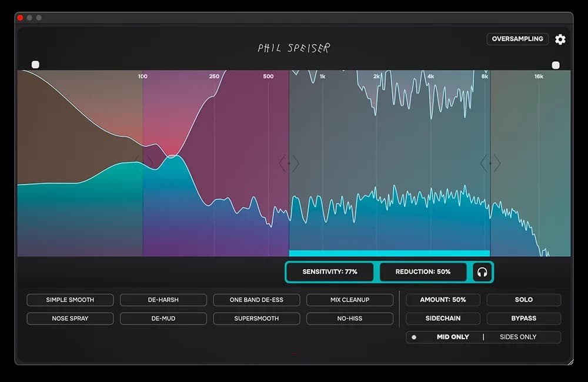Viewport: 588px width, 382px height.
Task: Click the PHIL SPEISER logo
Action: click(x=293, y=48)
